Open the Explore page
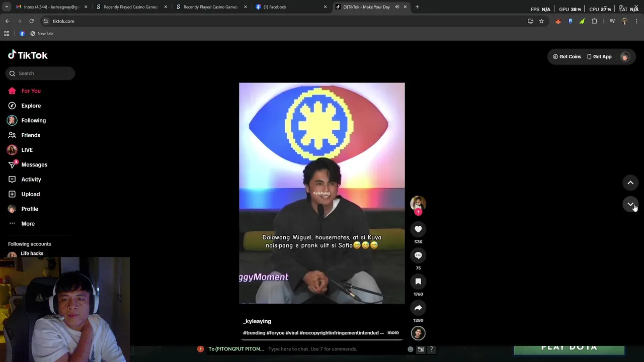This screenshot has height=362, width=644. tap(24, 106)
